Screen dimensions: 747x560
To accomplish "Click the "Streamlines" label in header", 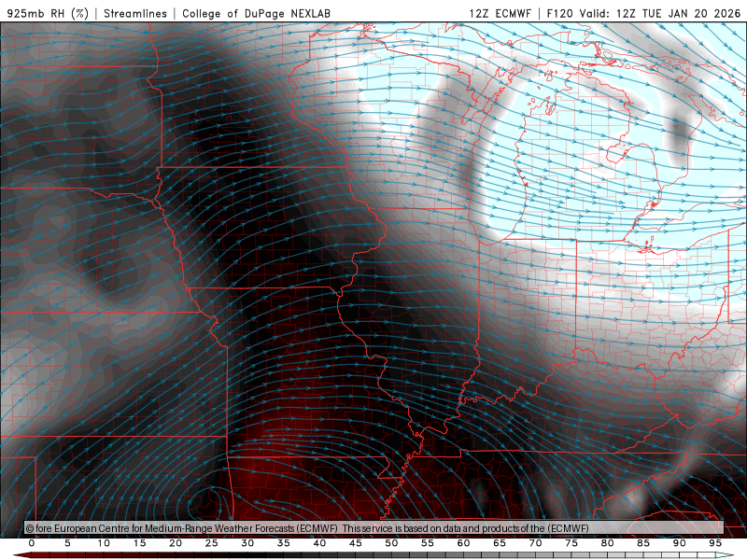I will (135, 13).
